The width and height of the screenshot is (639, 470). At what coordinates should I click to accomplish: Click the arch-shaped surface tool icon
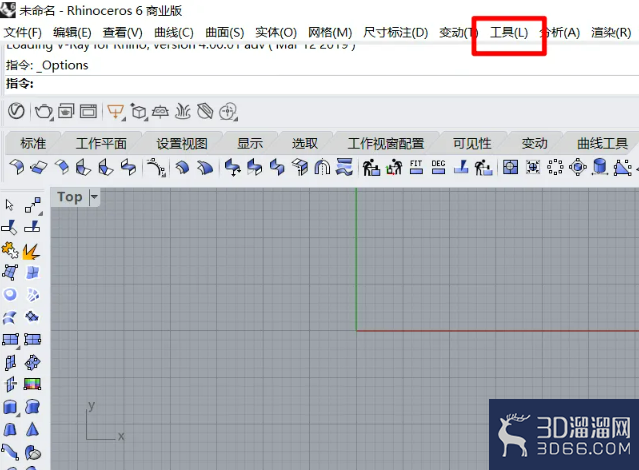click(322, 167)
